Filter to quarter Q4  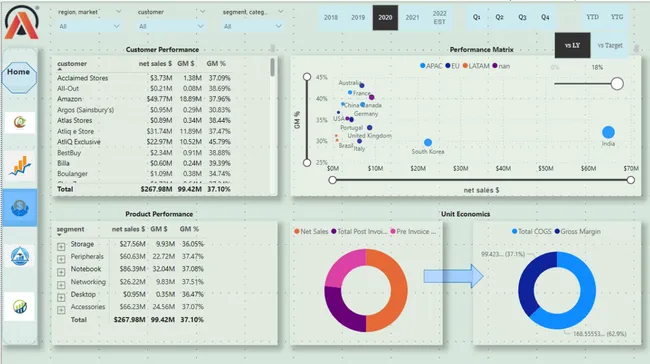coord(545,17)
